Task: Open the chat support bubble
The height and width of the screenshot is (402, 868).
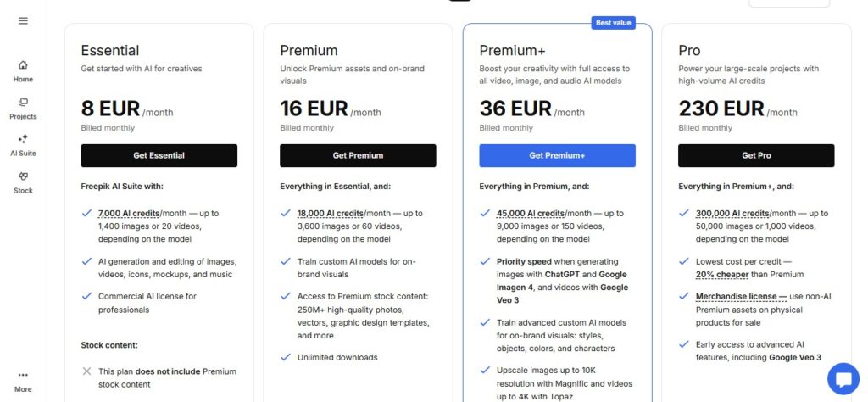Action: tap(843, 379)
